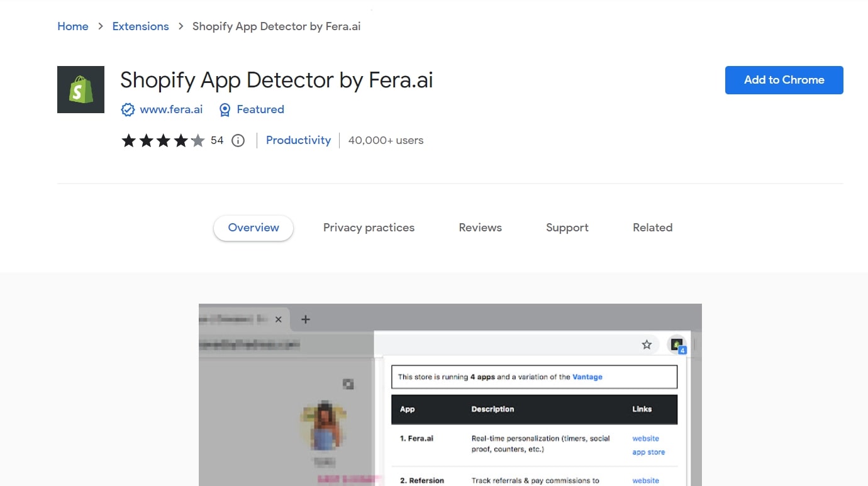Click the extension icon with badge 4

(x=677, y=345)
